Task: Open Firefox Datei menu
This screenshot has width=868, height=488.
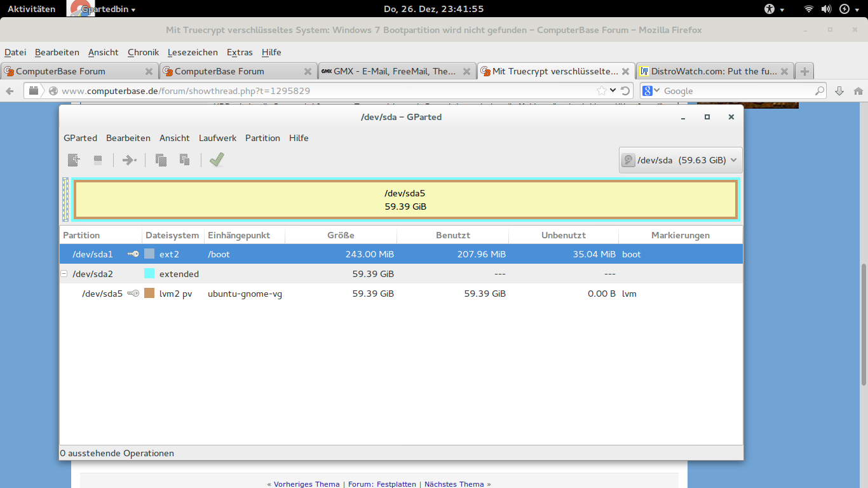Action: (x=15, y=52)
